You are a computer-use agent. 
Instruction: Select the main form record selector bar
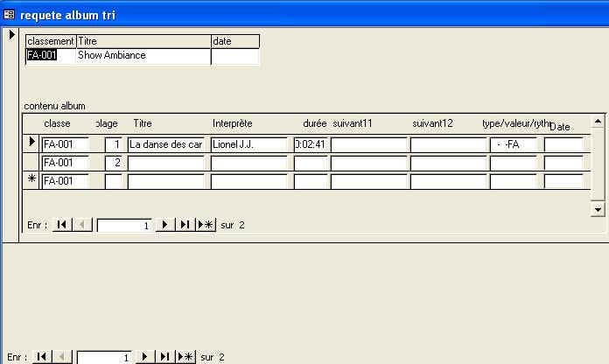(11, 131)
